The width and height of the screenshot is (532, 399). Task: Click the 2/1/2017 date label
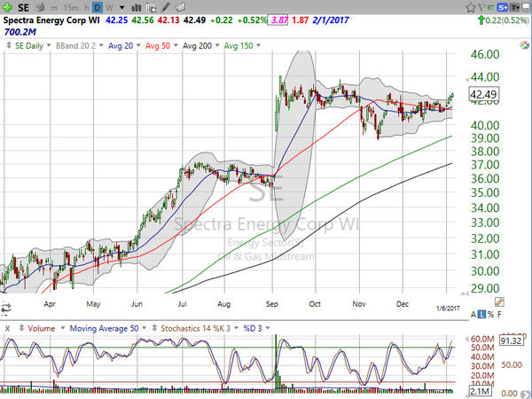(x=331, y=20)
